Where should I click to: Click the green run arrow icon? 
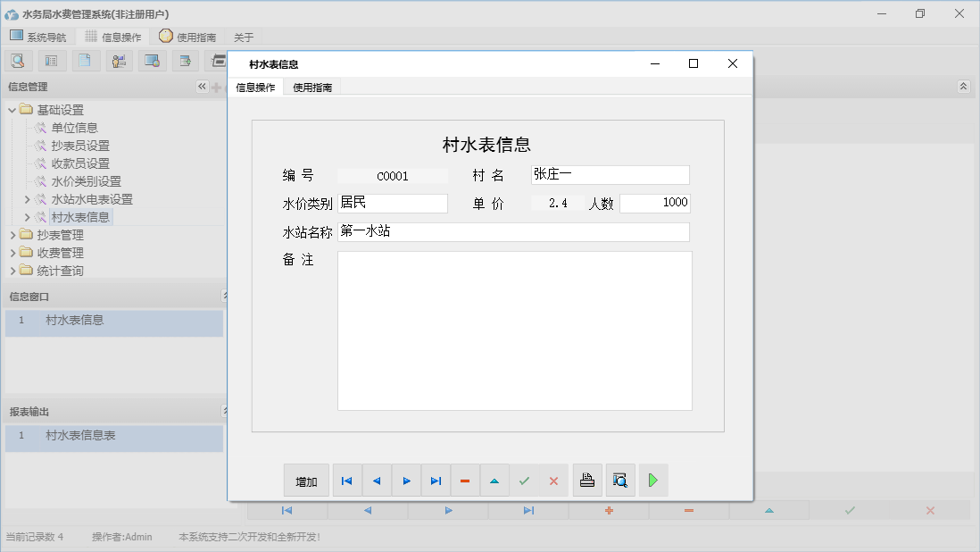(x=652, y=480)
